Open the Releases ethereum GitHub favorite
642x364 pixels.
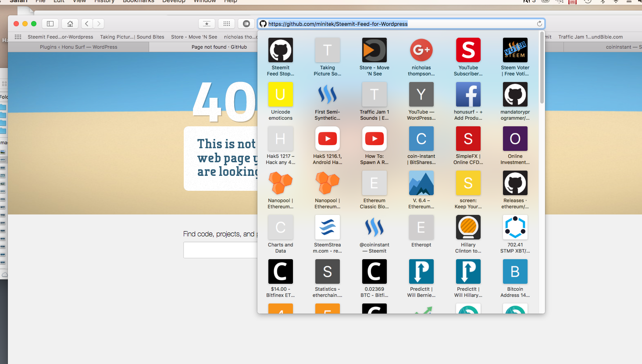pyautogui.click(x=515, y=183)
